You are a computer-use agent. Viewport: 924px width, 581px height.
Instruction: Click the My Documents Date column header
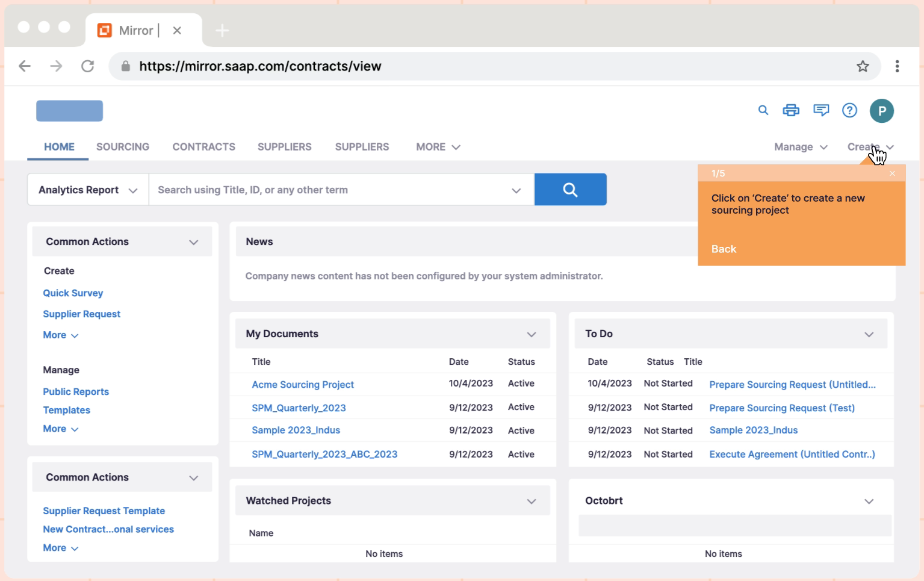point(458,362)
